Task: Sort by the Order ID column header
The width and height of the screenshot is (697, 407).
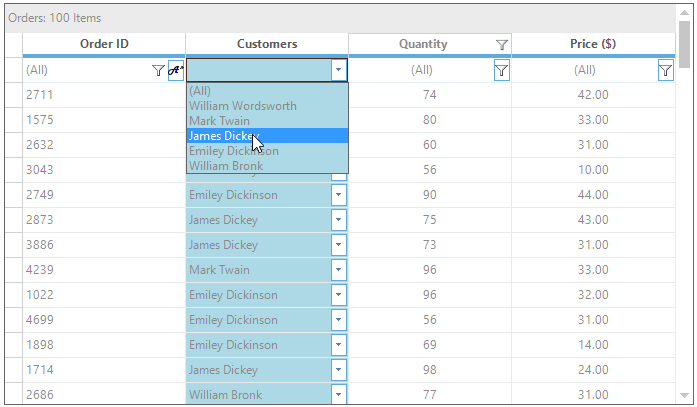Action: click(x=104, y=44)
